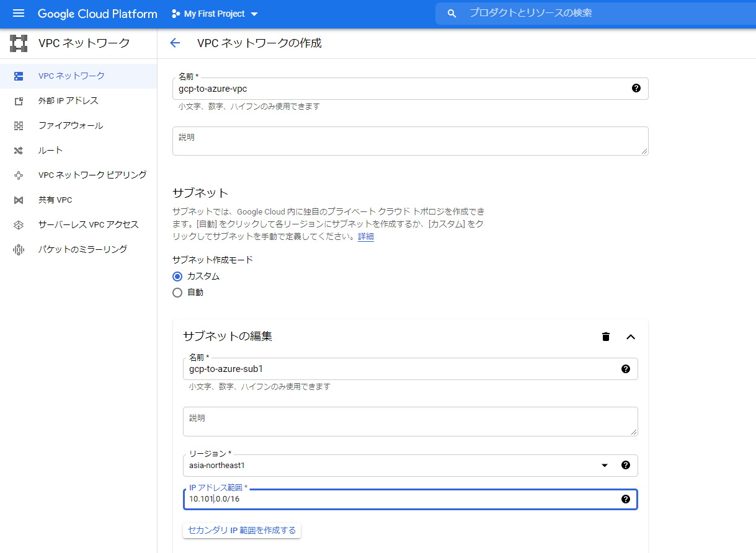Open help for the subnet name field

[625, 369]
